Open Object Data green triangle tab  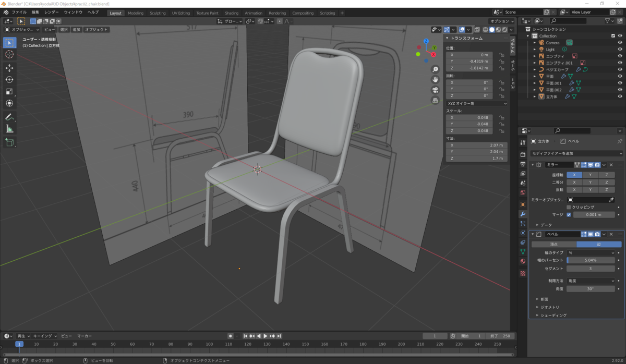[523, 251]
